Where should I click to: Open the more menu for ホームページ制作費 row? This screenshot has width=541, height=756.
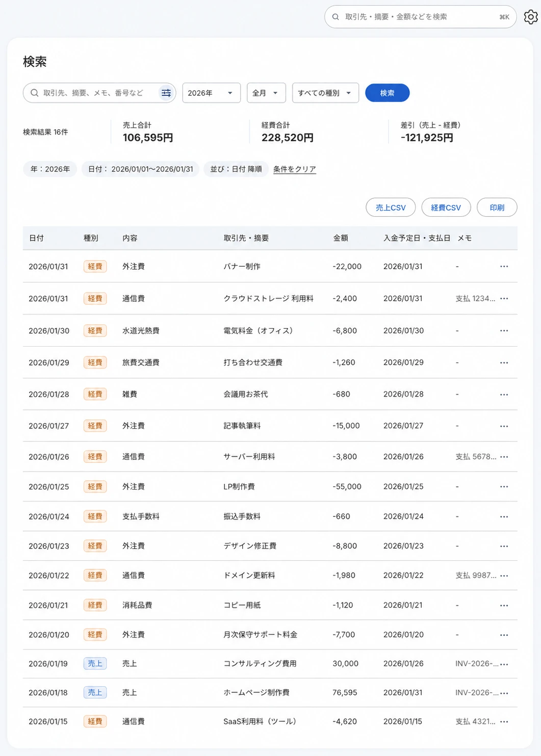coord(504,693)
